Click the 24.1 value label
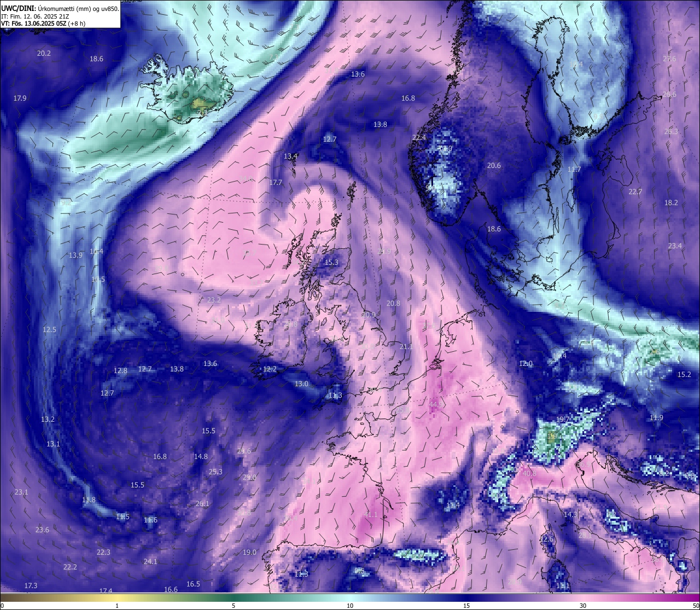Viewport: 700px width, 610px height. click(x=150, y=561)
